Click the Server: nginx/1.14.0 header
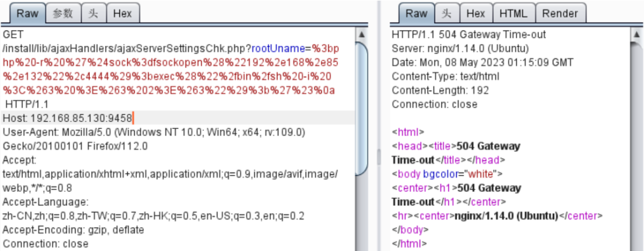Image resolution: width=644 pixels, height=251 pixels. point(460,49)
